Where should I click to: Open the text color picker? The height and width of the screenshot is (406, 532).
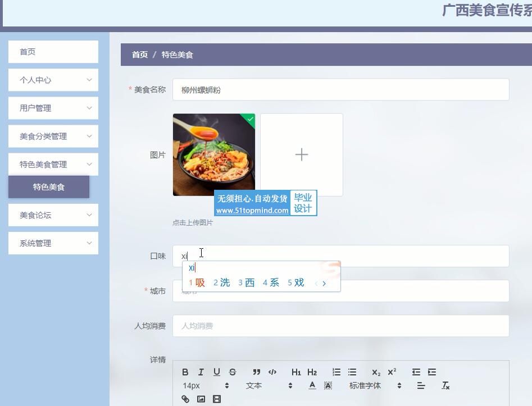coord(312,385)
